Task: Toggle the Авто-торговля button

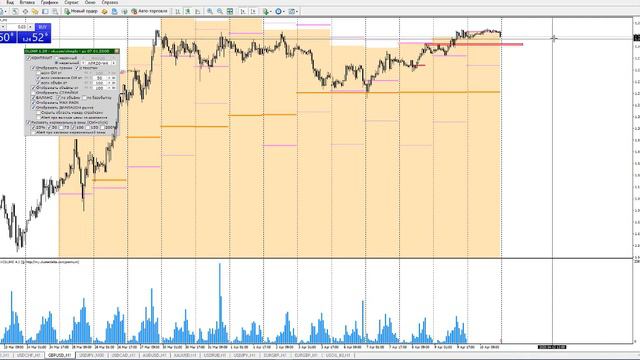Action: (149, 11)
